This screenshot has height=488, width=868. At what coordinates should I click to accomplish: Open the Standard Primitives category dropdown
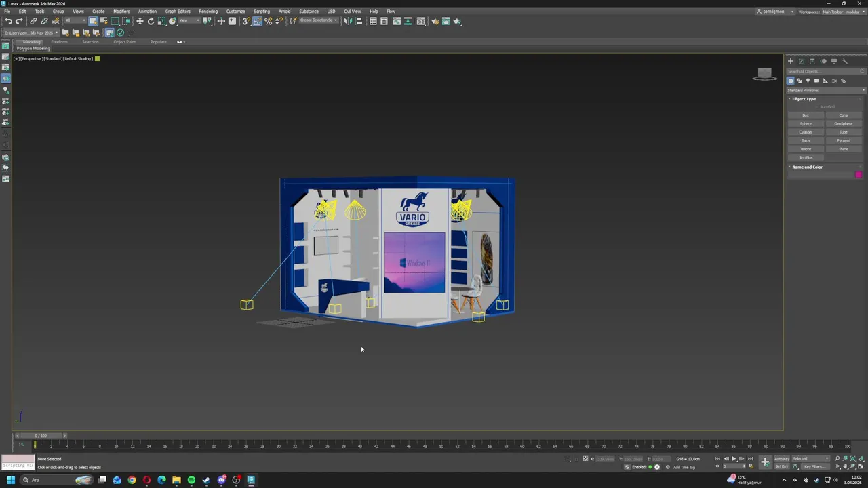pyautogui.click(x=826, y=90)
